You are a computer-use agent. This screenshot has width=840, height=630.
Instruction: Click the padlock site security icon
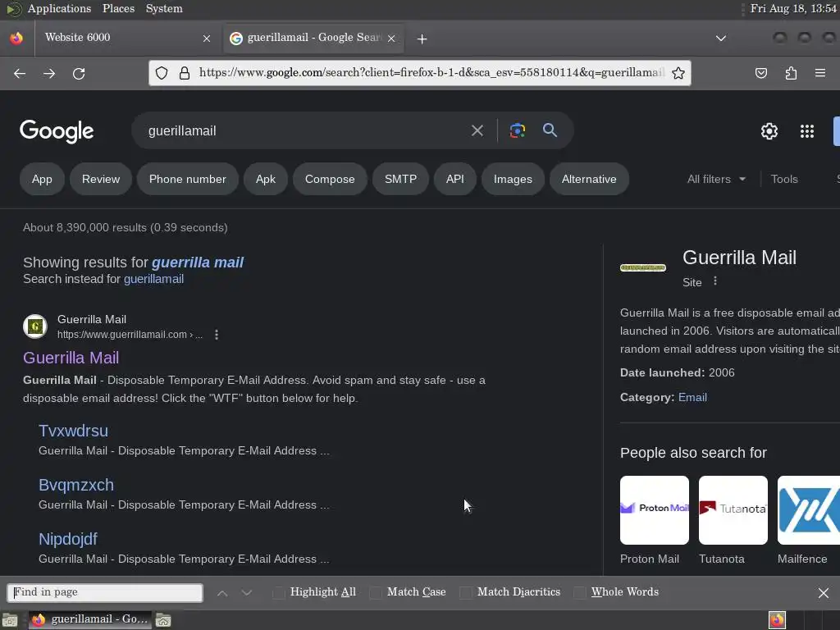click(x=185, y=73)
